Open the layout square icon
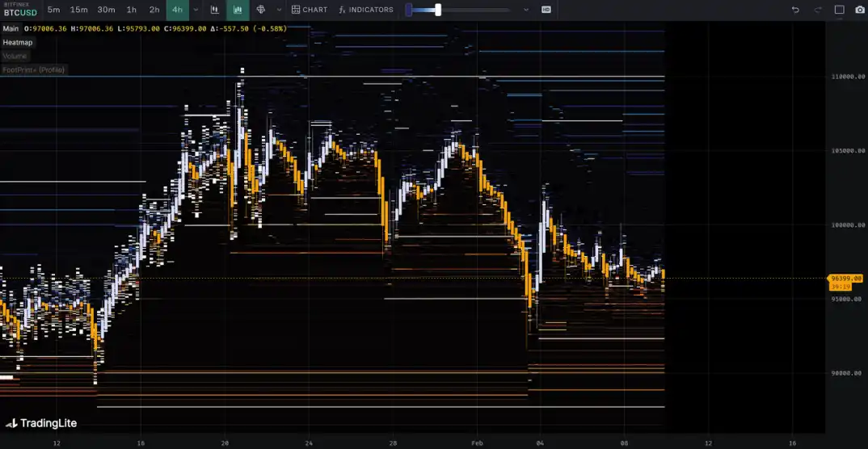The height and width of the screenshot is (449, 868). tap(840, 10)
